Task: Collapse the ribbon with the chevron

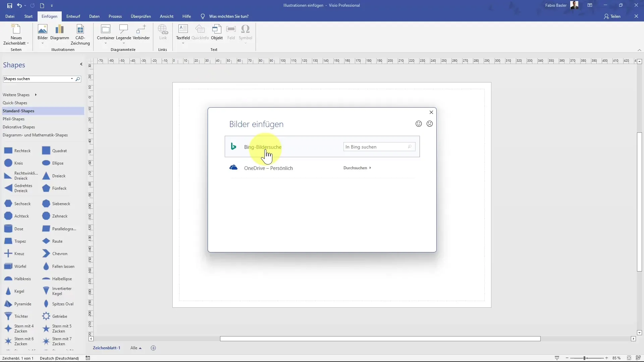Action: tap(639, 50)
